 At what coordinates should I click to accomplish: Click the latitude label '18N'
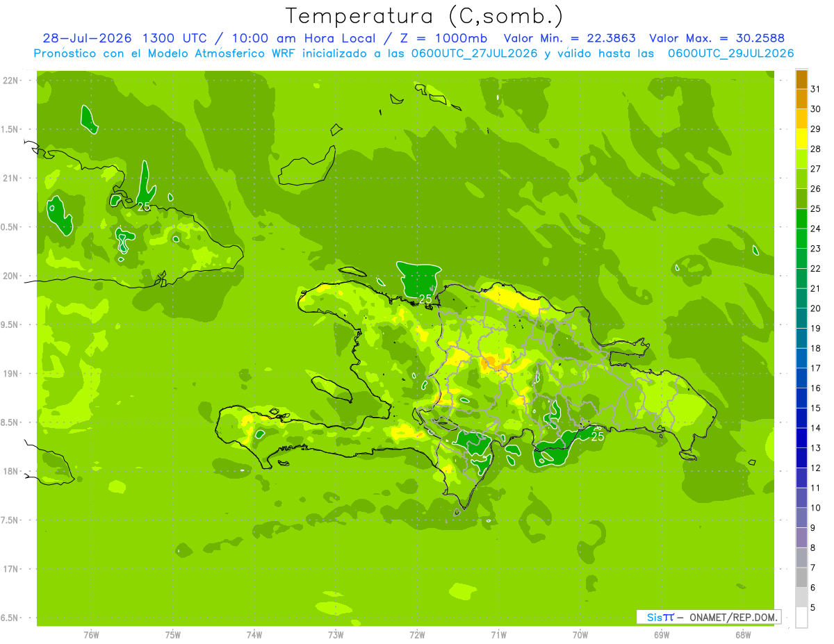(x=11, y=471)
